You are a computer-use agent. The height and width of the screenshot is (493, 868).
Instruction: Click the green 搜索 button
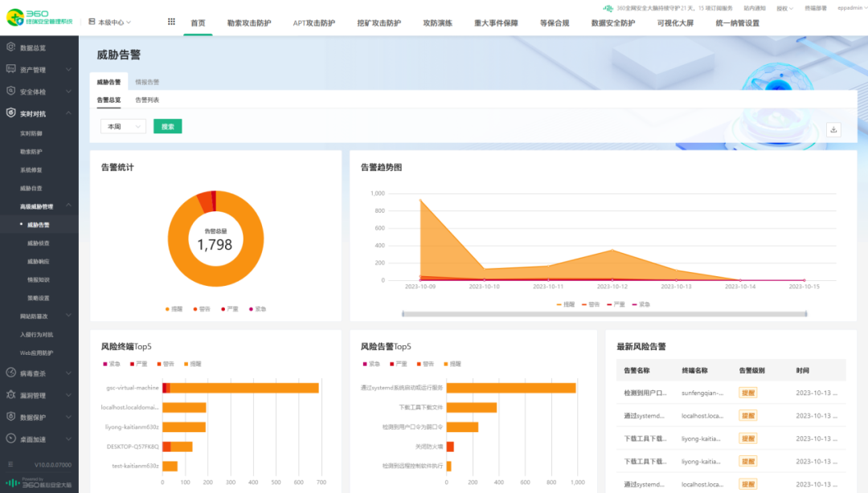point(167,126)
